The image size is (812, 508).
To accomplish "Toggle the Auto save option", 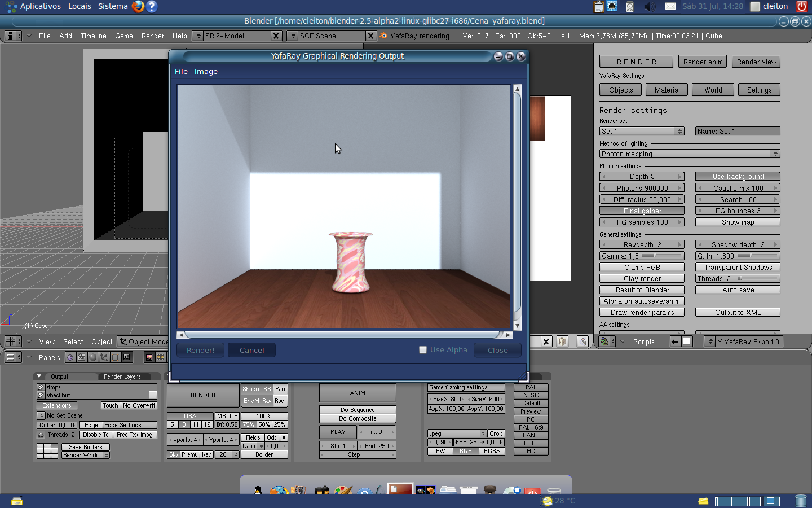I will point(738,290).
